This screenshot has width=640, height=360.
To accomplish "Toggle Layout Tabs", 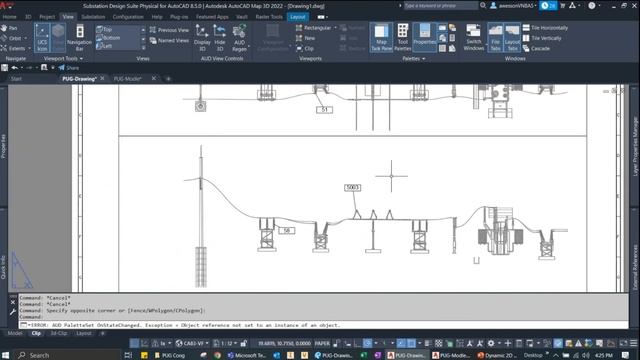I will 512,38.
